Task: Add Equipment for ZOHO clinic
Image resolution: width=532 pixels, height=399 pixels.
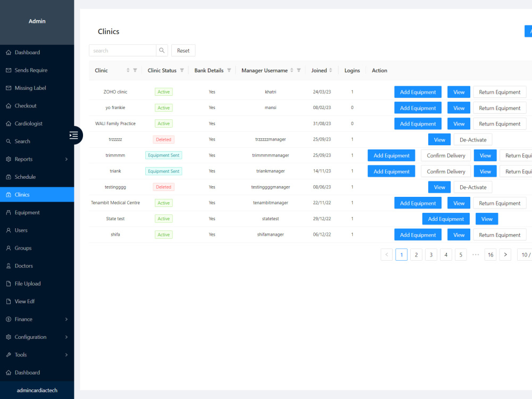Action: (x=418, y=92)
